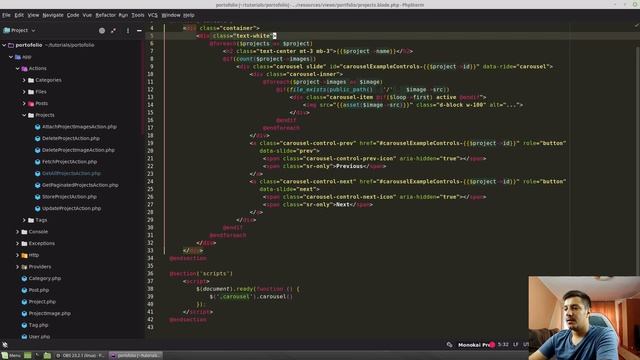Collapse the portofolio root folder

point(4,45)
